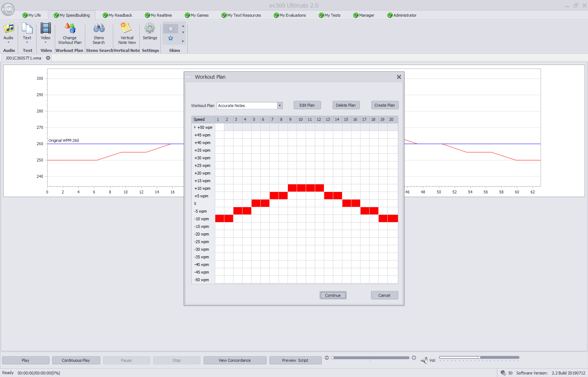Viewport: 588px width, 377px height.
Task: Open the My Tests tab
Action: (x=330, y=15)
